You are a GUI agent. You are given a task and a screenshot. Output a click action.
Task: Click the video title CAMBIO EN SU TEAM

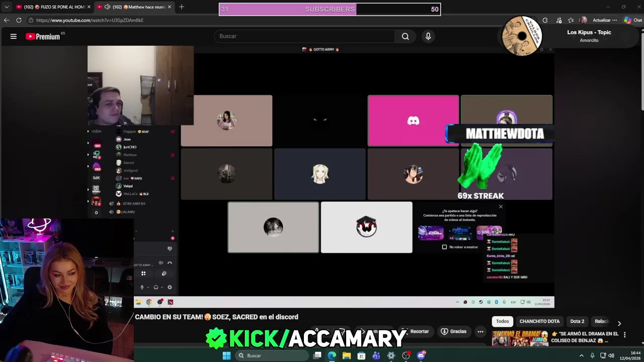(x=216, y=317)
